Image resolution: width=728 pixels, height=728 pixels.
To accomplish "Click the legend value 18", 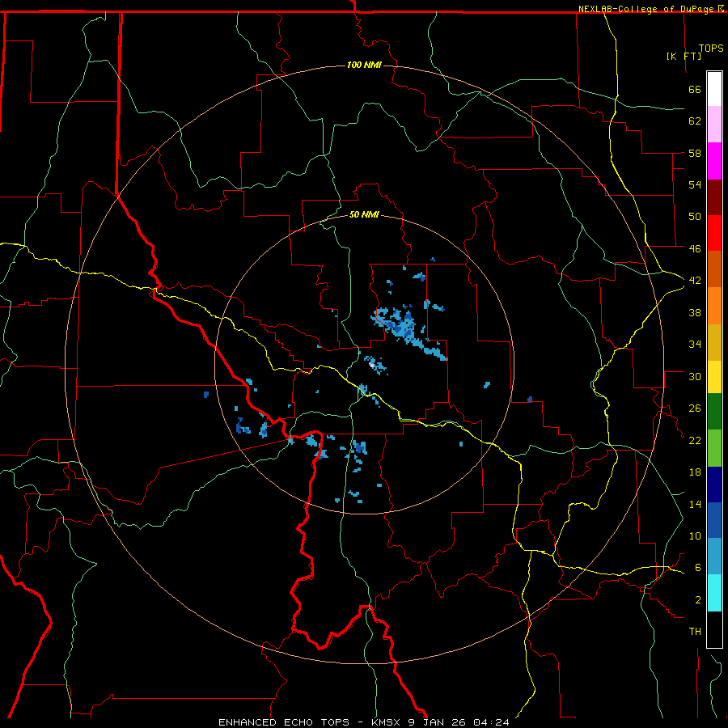I will 695,472.
